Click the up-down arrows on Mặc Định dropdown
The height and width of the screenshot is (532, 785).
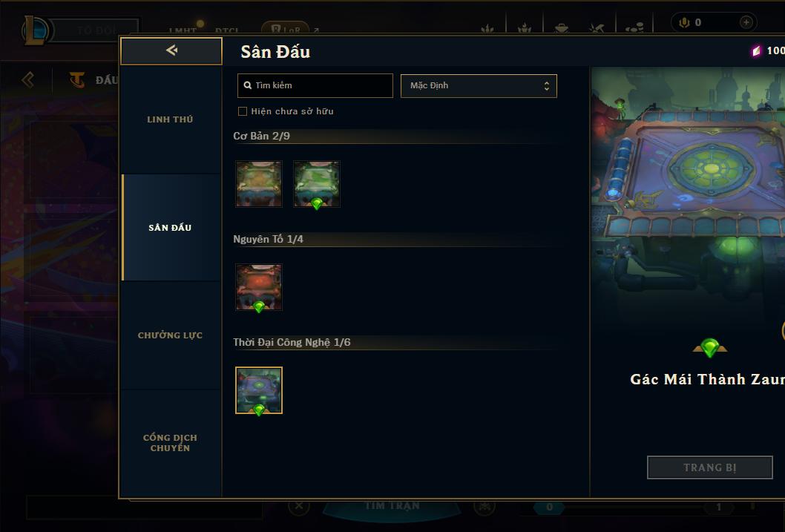(x=547, y=86)
